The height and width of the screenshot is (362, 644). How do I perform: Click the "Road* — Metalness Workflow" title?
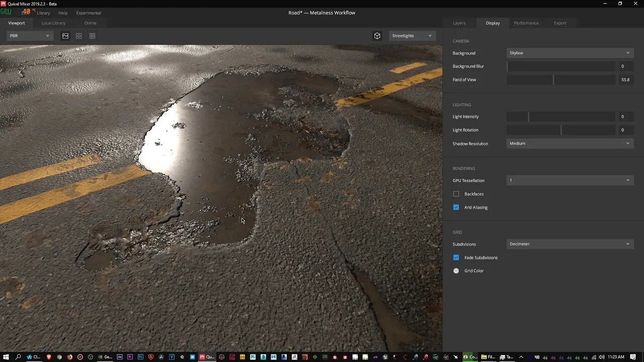(322, 13)
